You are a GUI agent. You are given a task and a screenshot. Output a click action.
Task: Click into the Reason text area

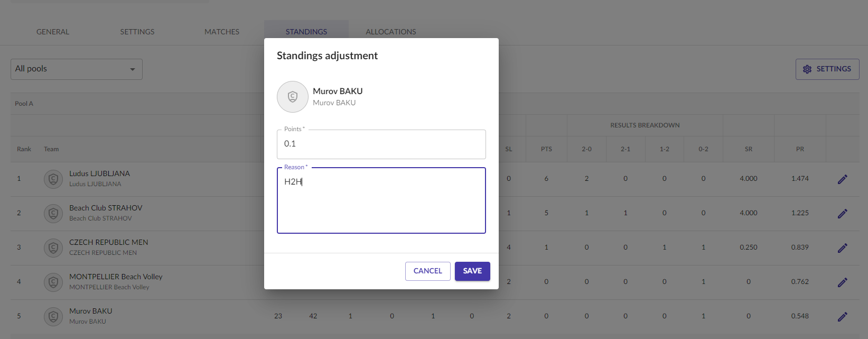tap(381, 200)
